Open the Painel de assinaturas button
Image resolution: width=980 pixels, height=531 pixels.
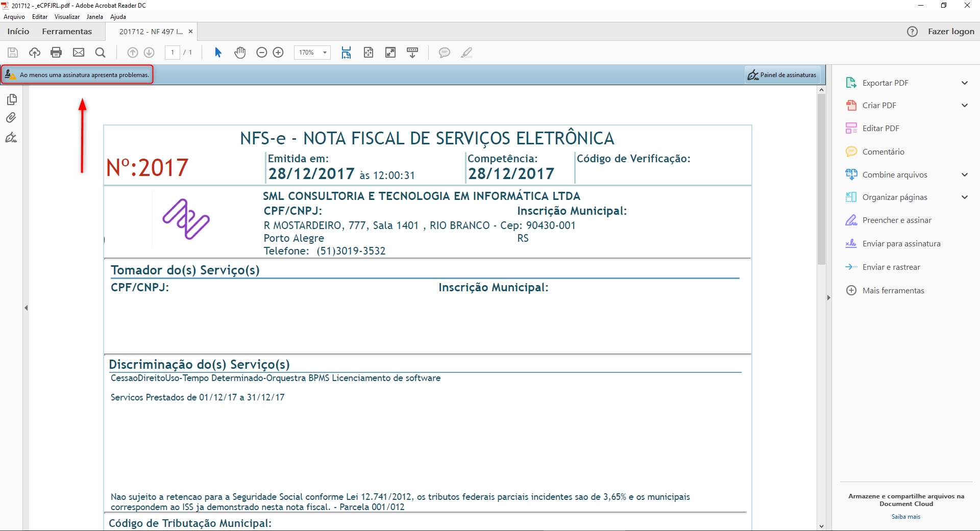pos(782,75)
